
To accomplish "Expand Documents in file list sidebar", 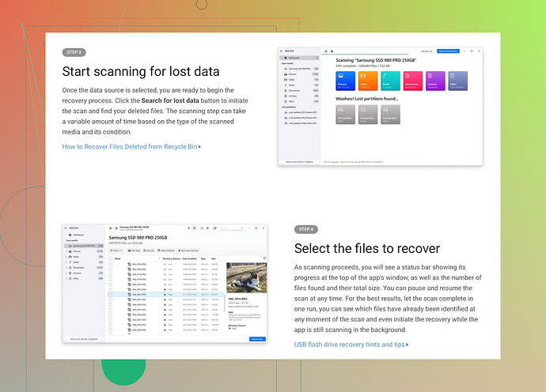I will coord(66,268).
